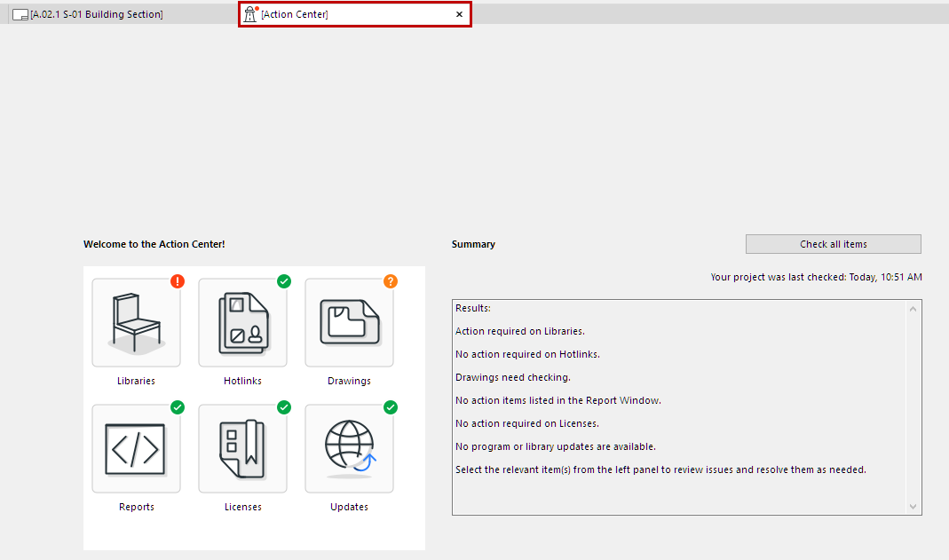
Task: Open the Updates globe icon
Action: tap(349, 449)
